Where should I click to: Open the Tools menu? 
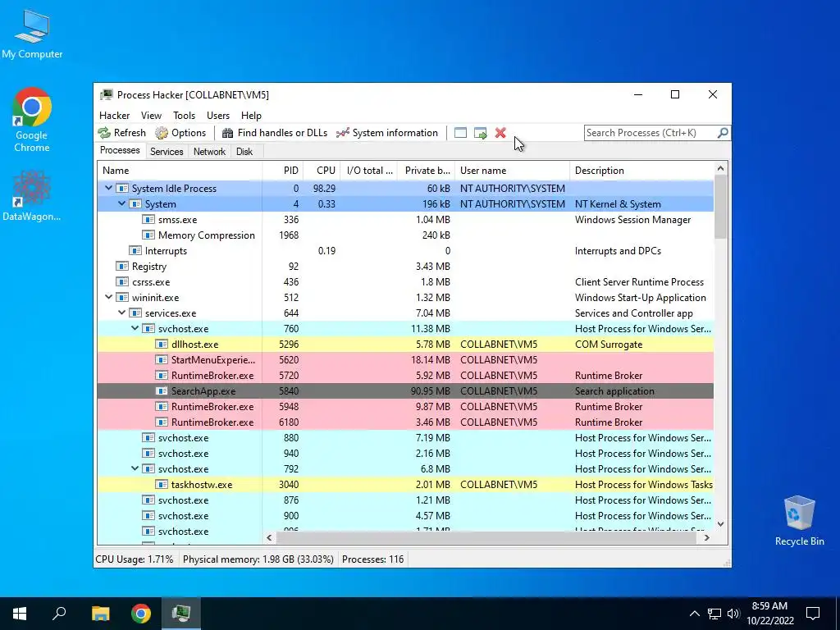click(184, 116)
